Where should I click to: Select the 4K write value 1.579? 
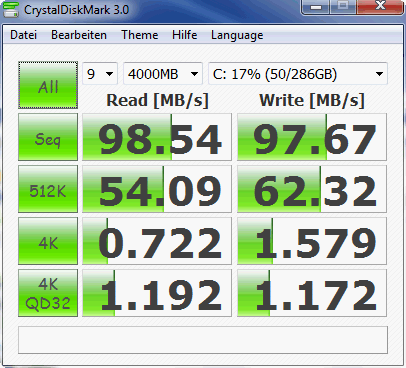312,241
